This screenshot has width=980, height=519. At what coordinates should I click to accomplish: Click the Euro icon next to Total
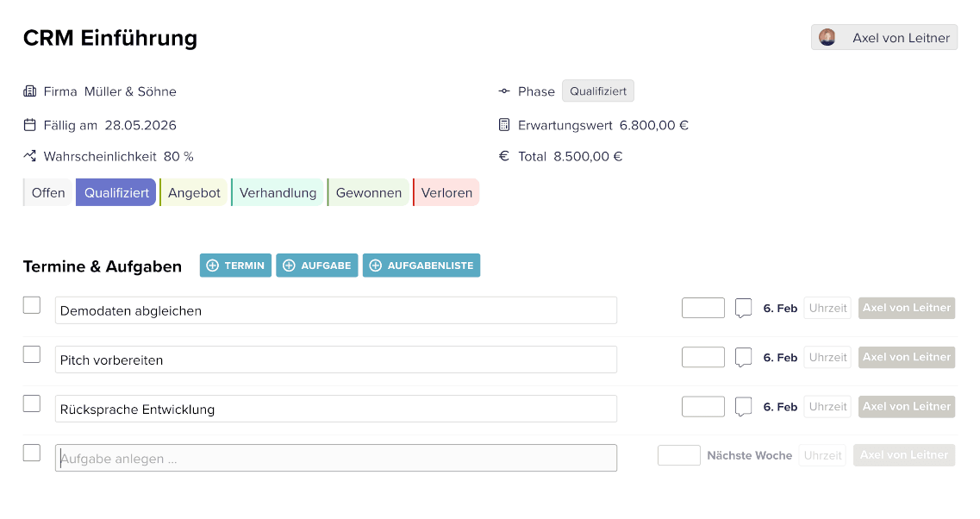(503, 156)
